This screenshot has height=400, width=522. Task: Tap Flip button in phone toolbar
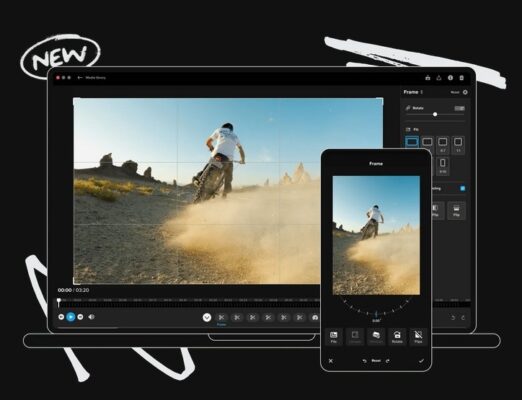pos(418,337)
